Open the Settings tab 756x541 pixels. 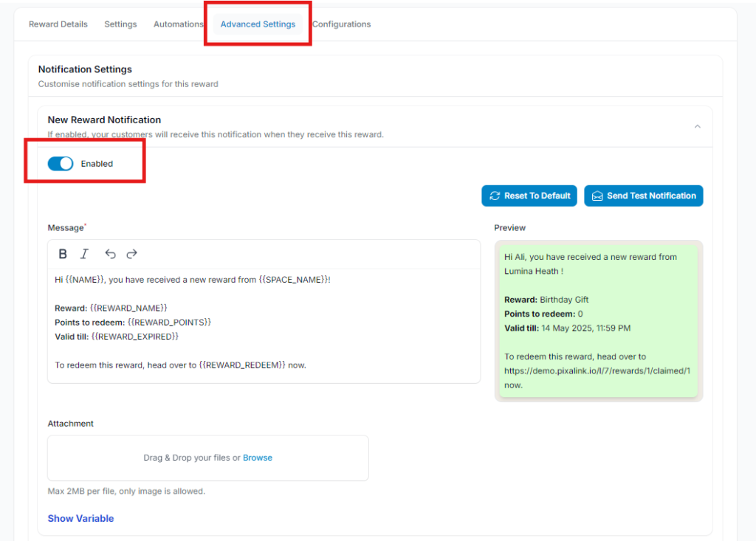click(x=120, y=24)
